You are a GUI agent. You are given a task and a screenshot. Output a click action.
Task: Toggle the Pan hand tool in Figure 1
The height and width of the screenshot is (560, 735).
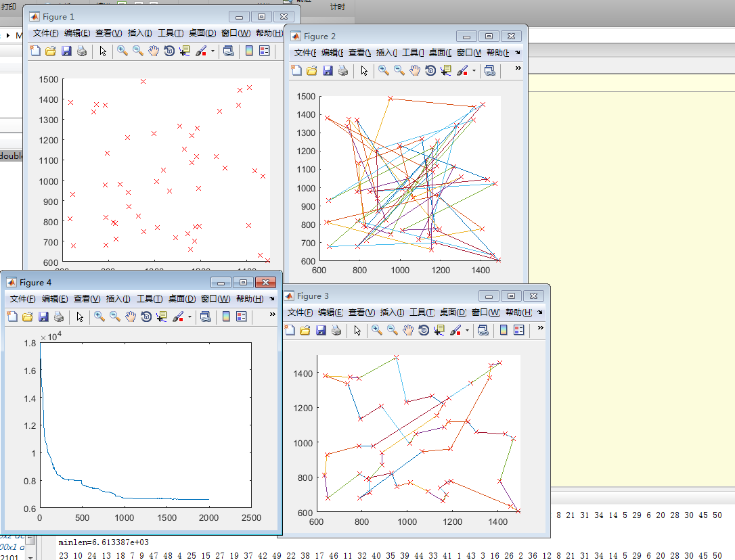click(x=154, y=51)
